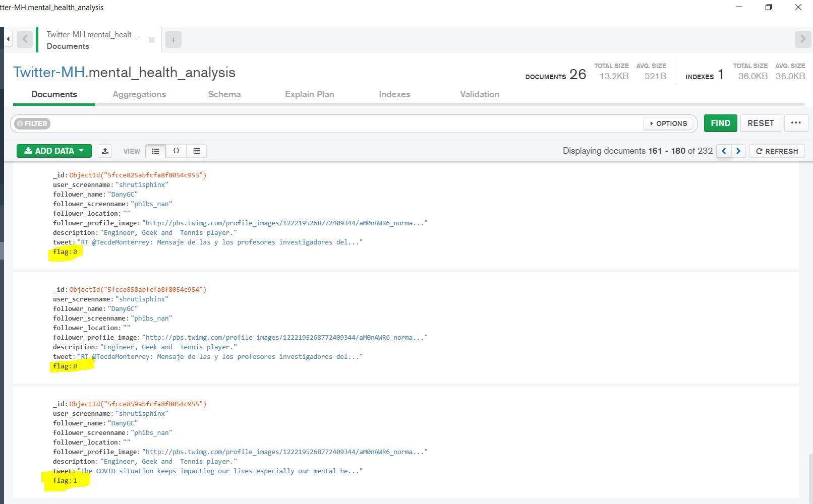
Task: Minimize the window
Action: tap(739, 7)
